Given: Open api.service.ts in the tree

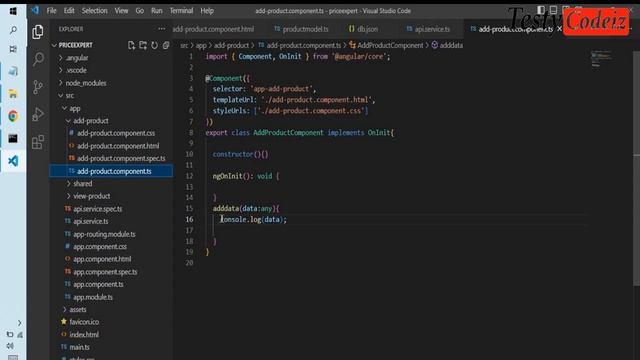Looking at the screenshot, I should click(x=91, y=221).
